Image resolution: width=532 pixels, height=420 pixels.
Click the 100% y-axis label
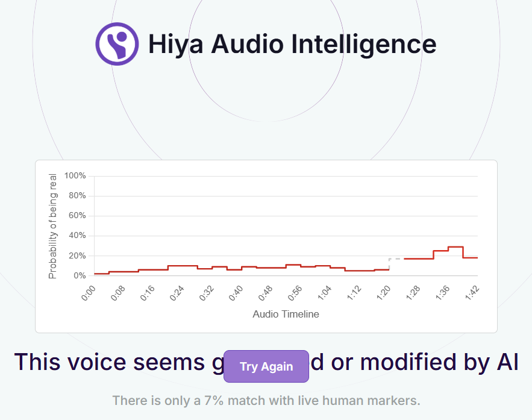click(75, 176)
